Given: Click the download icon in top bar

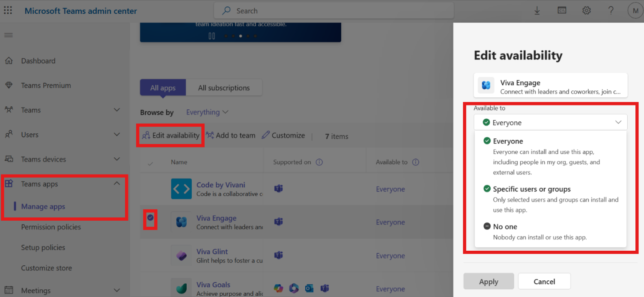Looking at the screenshot, I should tap(537, 11).
